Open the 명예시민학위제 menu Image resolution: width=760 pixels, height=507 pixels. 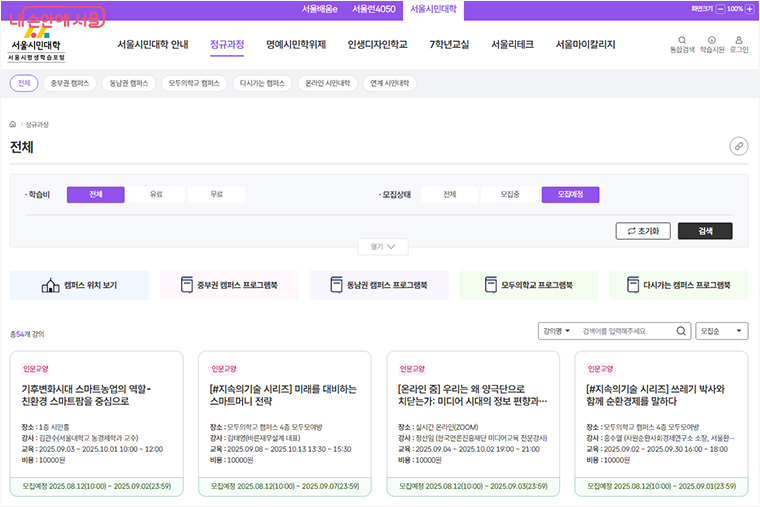click(x=296, y=45)
